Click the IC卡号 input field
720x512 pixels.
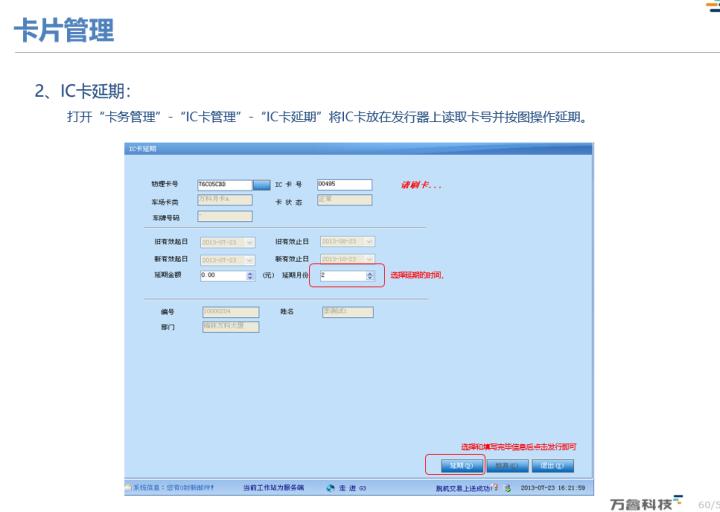tap(344, 185)
